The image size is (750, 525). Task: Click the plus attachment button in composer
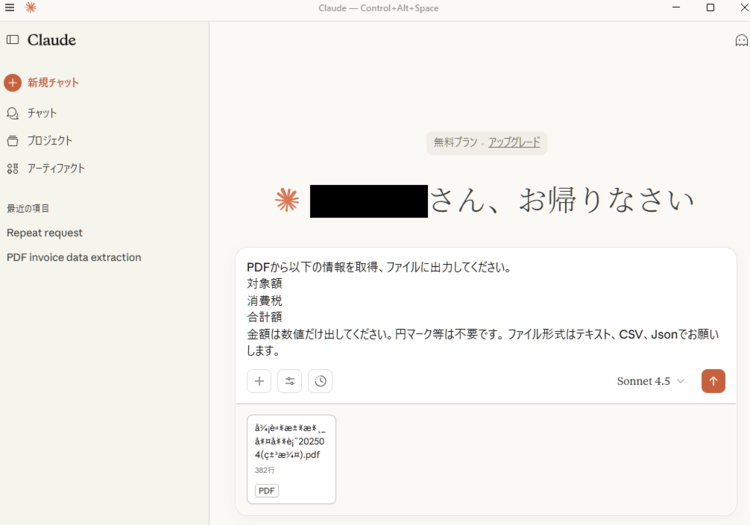[x=259, y=381]
